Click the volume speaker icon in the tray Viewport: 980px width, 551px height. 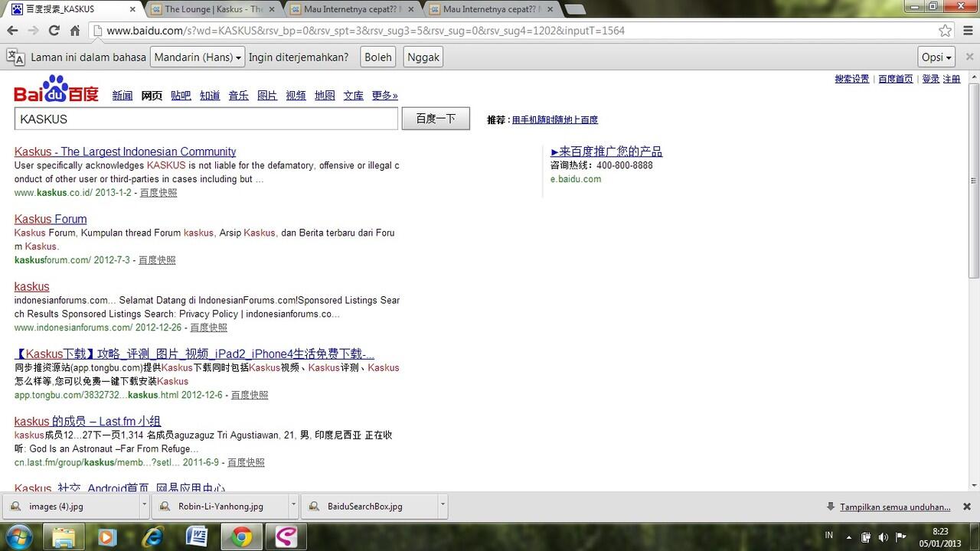tap(883, 537)
